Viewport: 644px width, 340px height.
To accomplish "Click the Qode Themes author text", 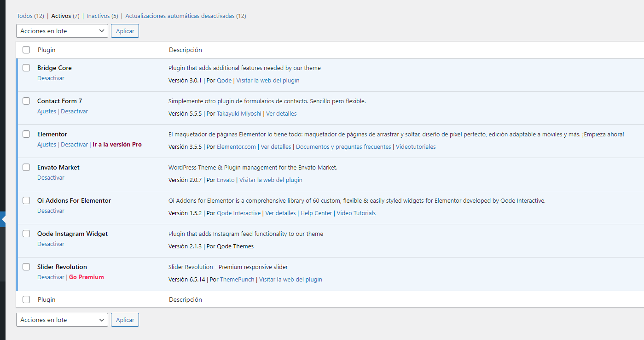I will (x=235, y=246).
